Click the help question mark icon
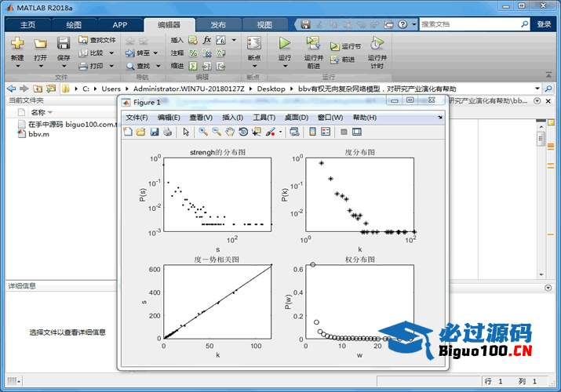 pyautogui.click(x=403, y=24)
